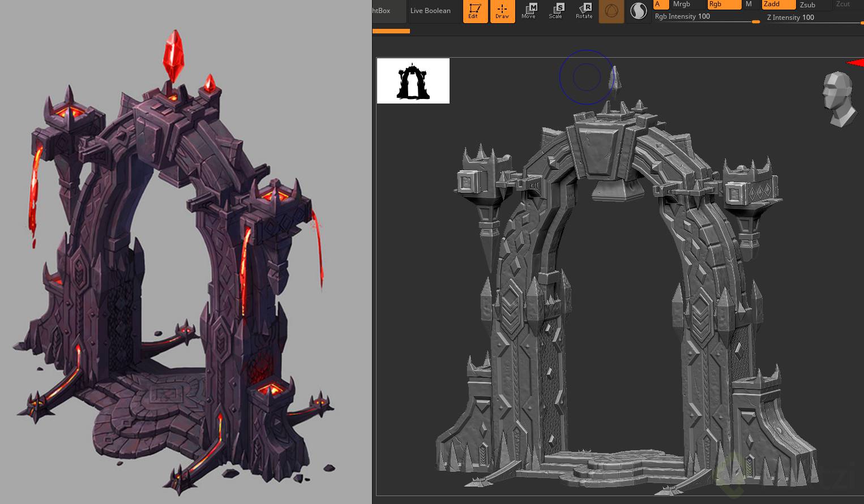Toggle Zadd sculpting mode
The width and height of the screenshot is (864, 504).
click(779, 5)
